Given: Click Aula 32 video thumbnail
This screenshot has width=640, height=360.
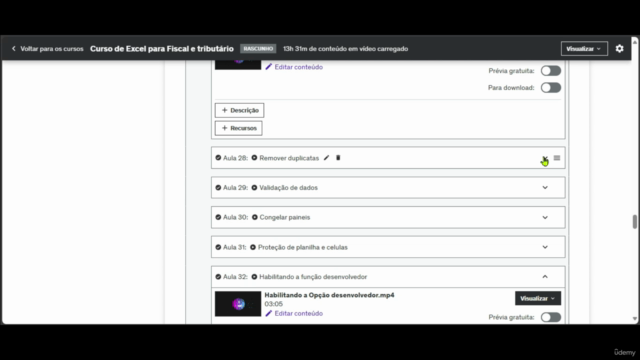Looking at the screenshot, I should pyautogui.click(x=238, y=304).
